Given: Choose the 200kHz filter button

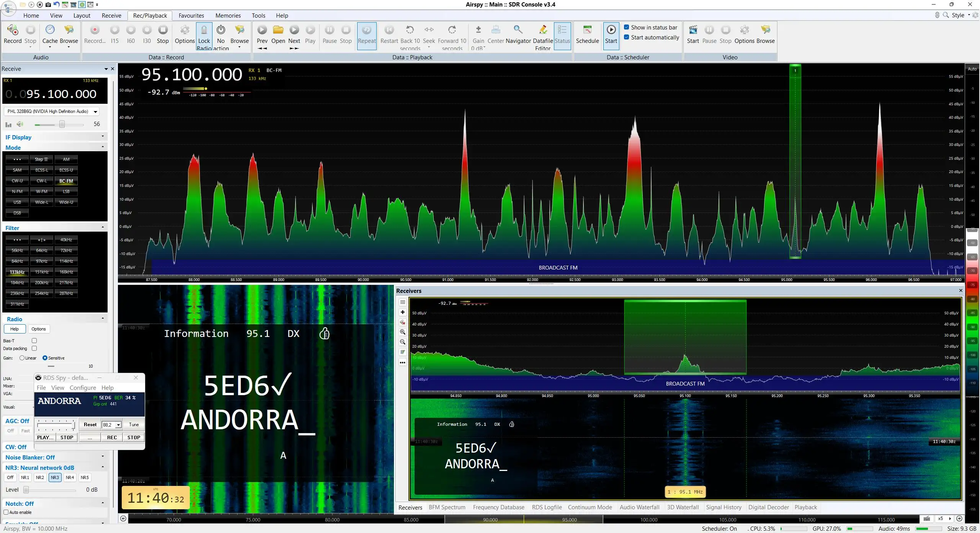Looking at the screenshot, I should (x=42, y=283).
